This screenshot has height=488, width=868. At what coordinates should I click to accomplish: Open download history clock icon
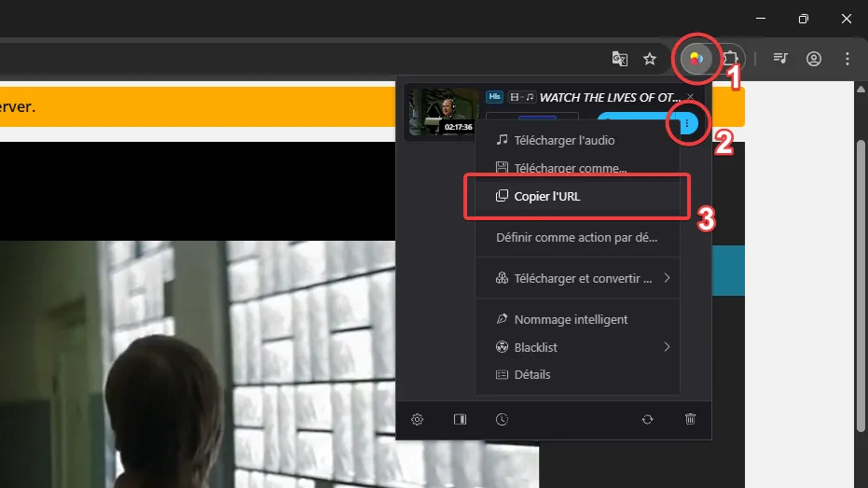click(x=502, y=420)
